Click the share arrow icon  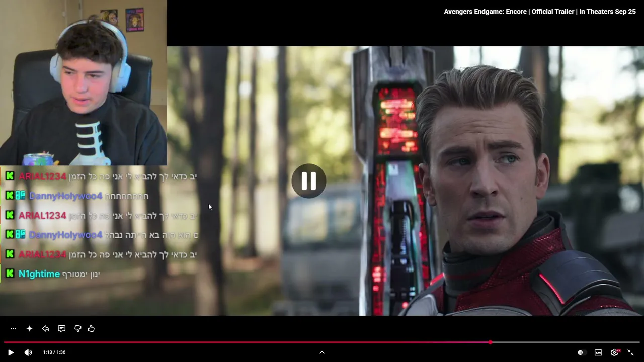pyautogui.click(x=46, y=329)
